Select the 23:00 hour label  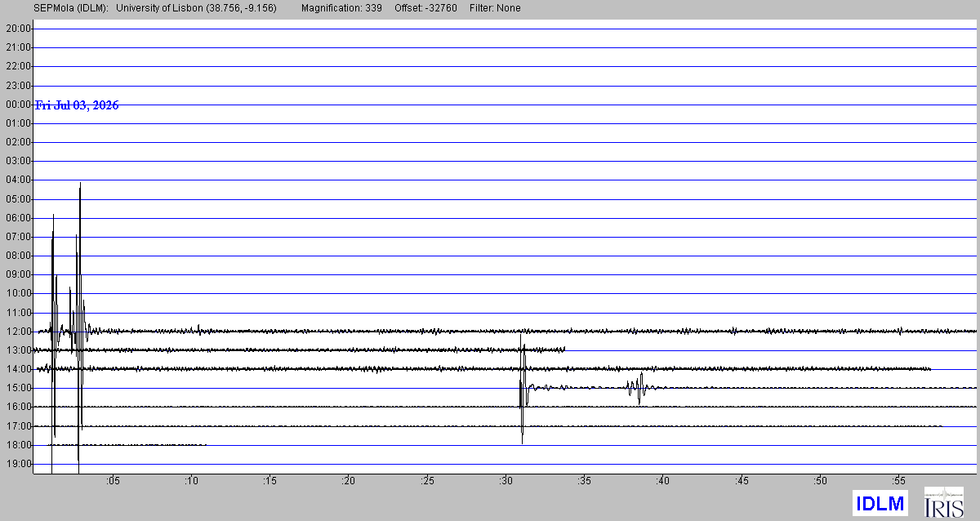click(18, 85)
